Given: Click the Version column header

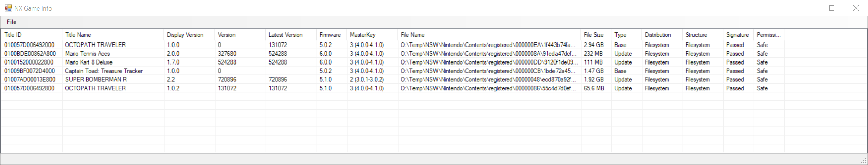Looking at the screenshot, I should pyautogui.click(x=240, y=35).
